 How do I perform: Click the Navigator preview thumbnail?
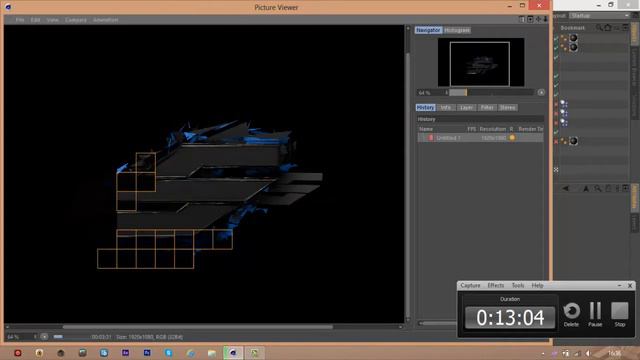(481, 62)
